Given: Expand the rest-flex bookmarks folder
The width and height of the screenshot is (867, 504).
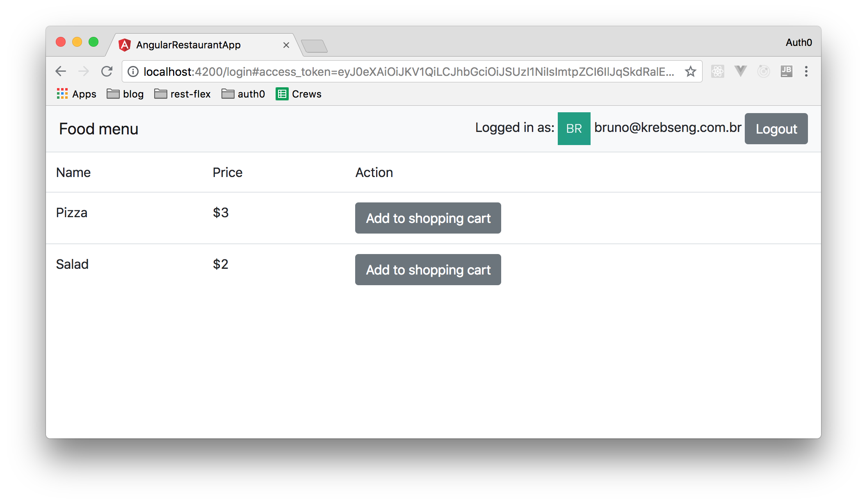Looking at the screenshot, I should 183,94.
